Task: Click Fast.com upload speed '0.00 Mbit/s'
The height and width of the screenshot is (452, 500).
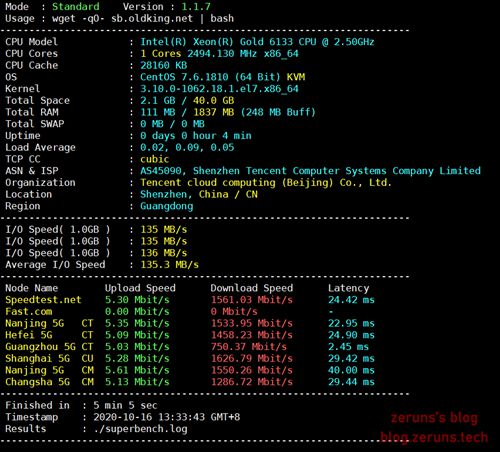Action: tap(137, 312)
